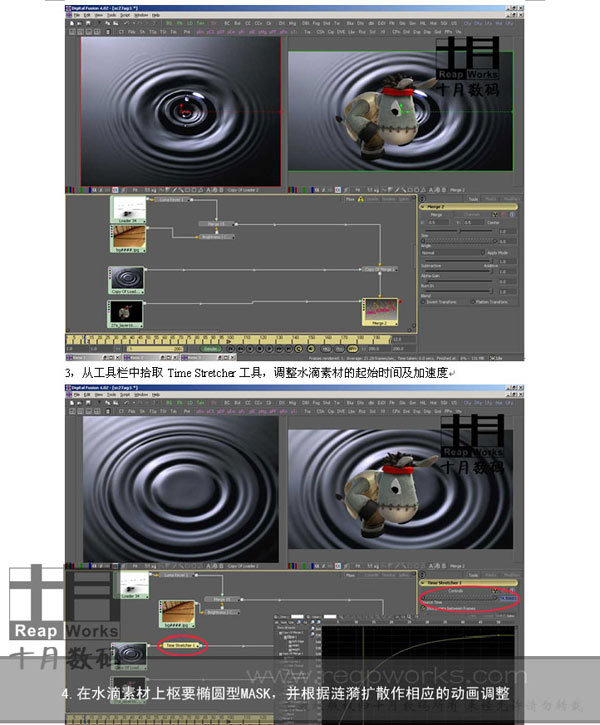Collapse the Time Stretcher 1 controls header

pyautogui.click(x=423, y=583)
